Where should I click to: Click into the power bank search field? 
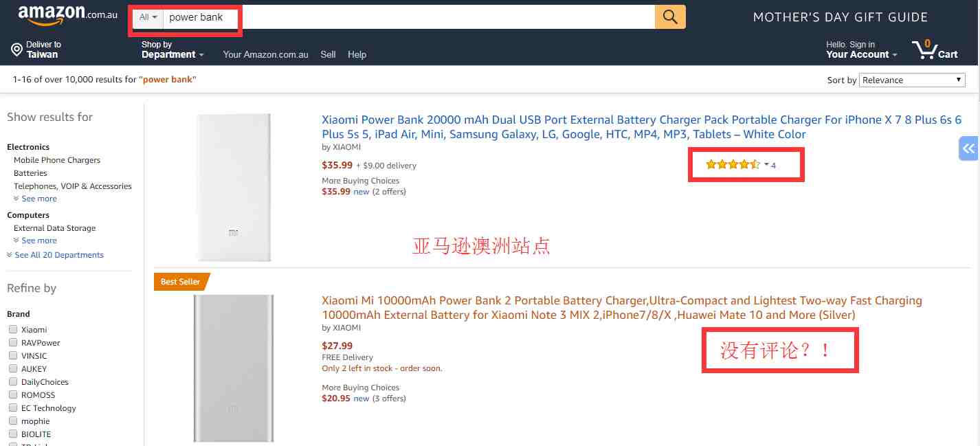click(x=409, y=17)
